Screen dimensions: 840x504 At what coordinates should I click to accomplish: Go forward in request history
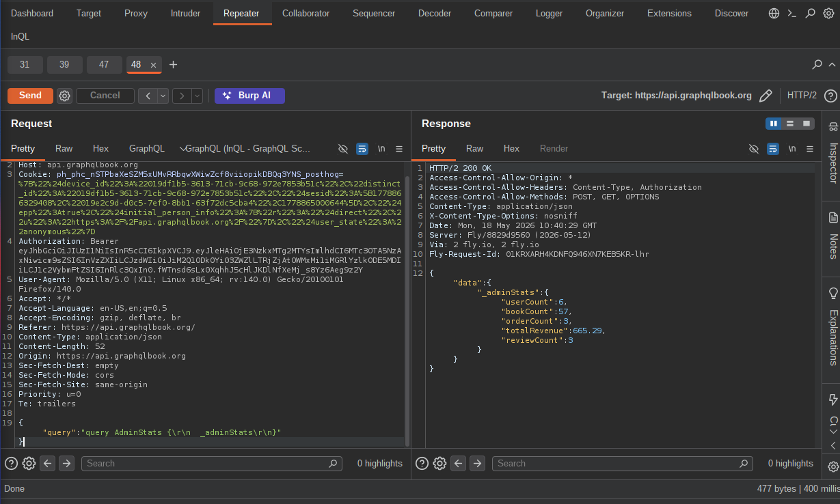182,96
